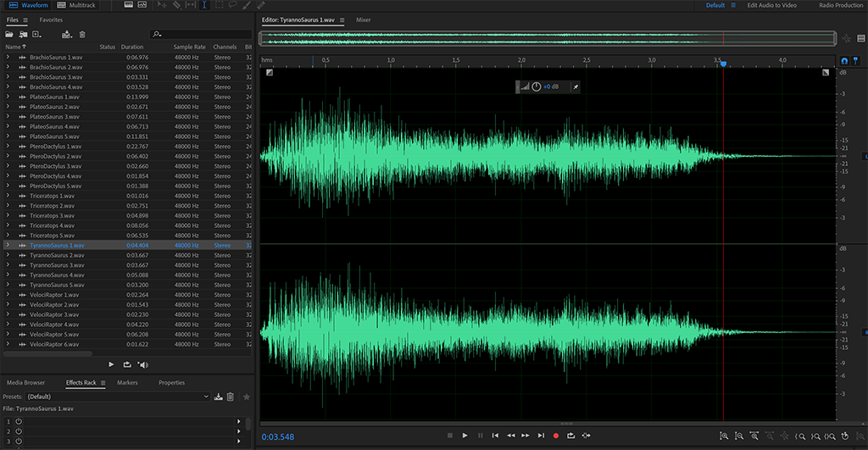Select PteroDactylus 1.wav in file list
868x450 pixels.
(55, 146)
